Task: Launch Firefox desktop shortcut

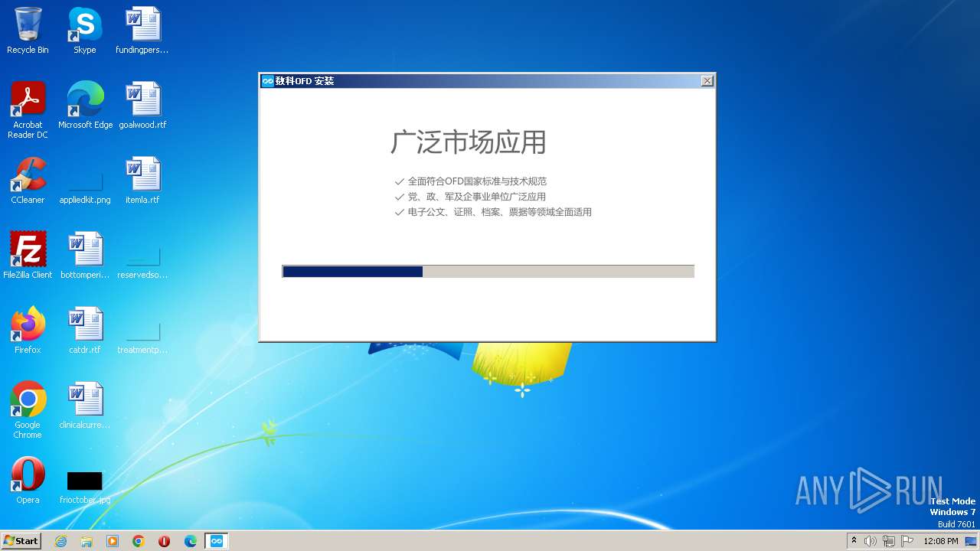Action: [x=28, y=331]
